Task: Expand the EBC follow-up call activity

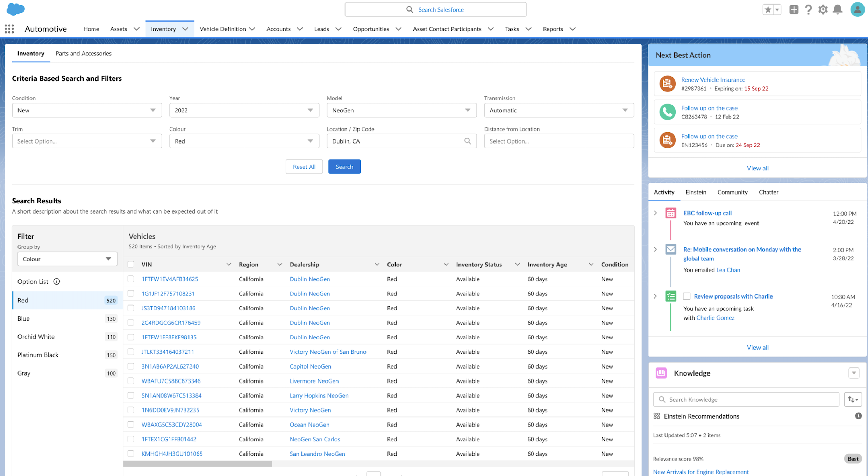Action: click(x=655, y=213)
